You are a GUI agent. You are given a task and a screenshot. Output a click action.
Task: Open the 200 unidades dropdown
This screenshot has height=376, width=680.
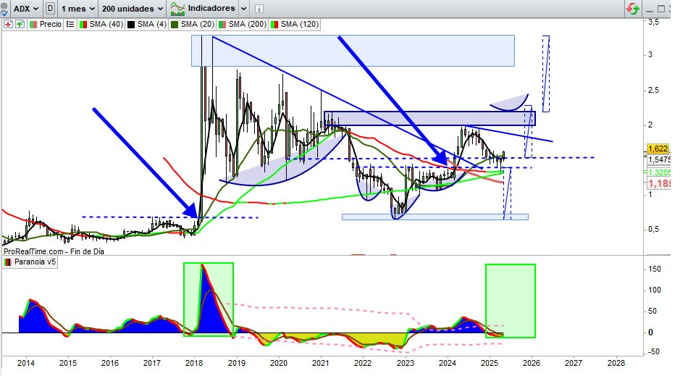[x=132, y=8]
